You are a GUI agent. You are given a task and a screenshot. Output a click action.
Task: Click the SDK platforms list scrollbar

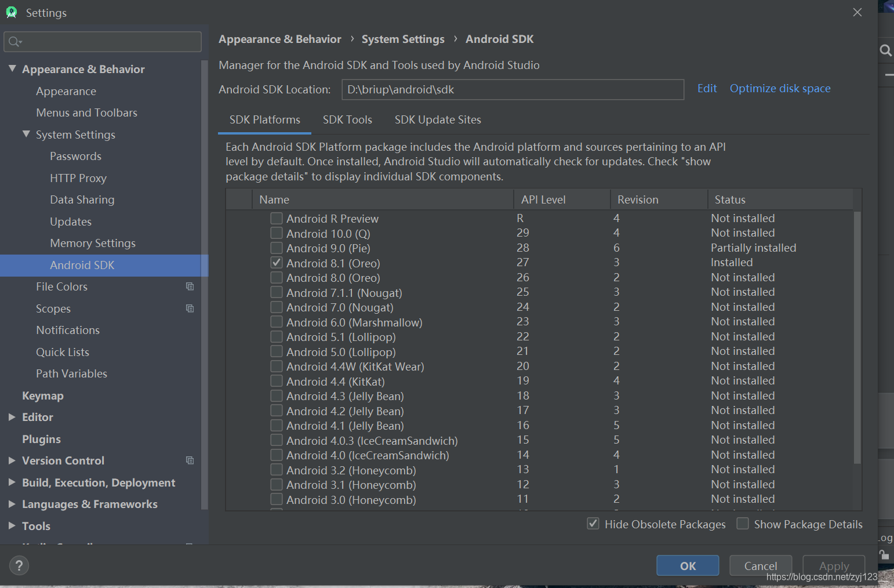tap(857, 337)
